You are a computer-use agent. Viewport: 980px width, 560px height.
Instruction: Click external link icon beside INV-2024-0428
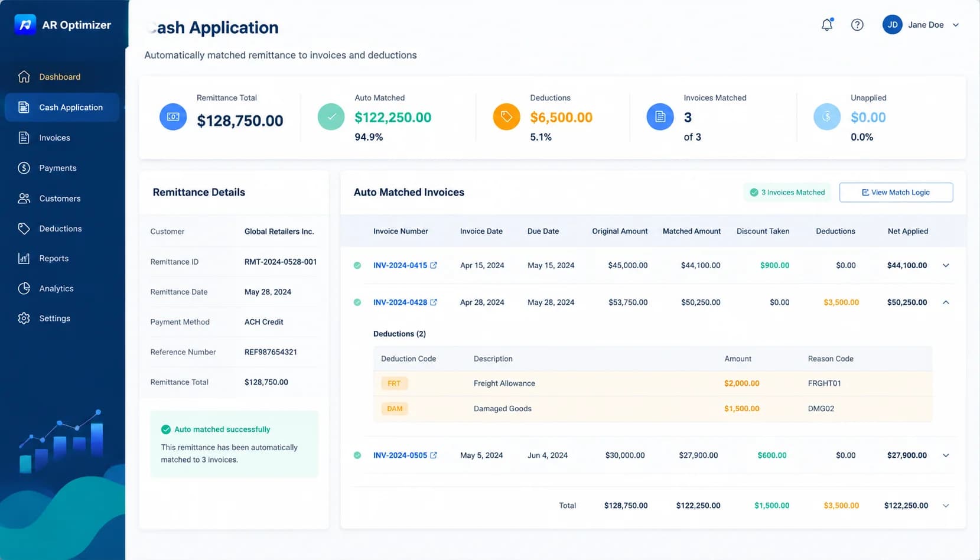point(434,302)
